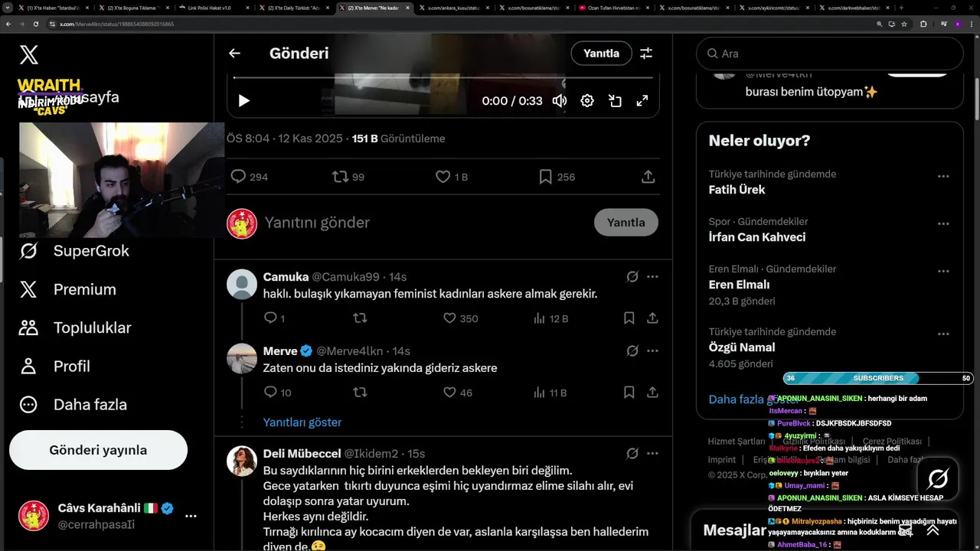Repost the post with 99 reposts
The image size is (980, 551).
pos(348,177)
